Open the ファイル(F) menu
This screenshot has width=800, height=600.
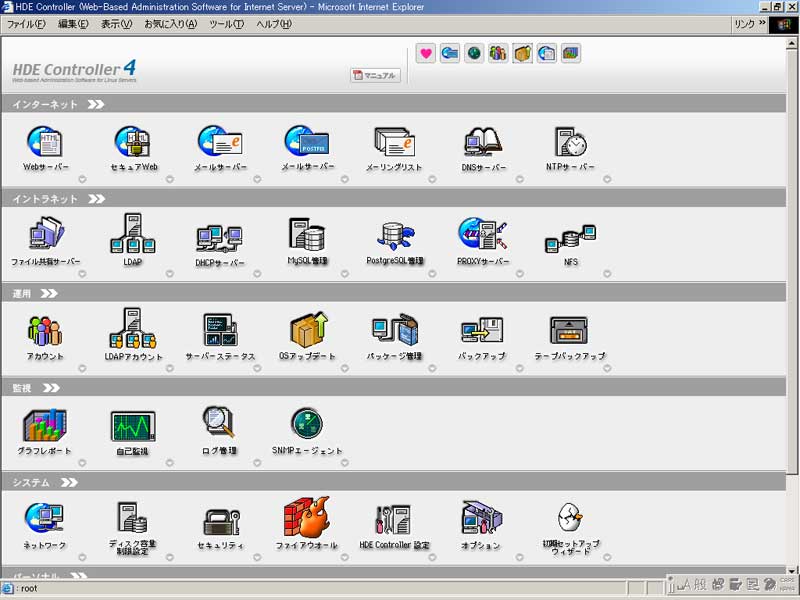click(x=26, y=24)
